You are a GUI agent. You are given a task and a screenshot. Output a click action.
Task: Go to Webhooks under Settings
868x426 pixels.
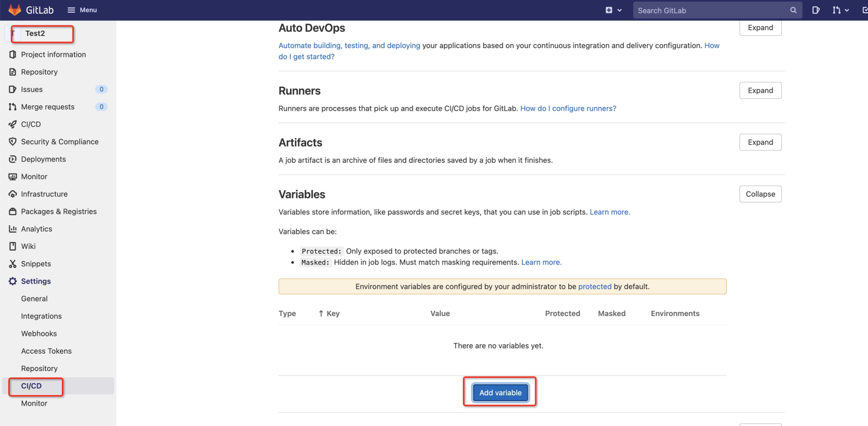[39, 334]
